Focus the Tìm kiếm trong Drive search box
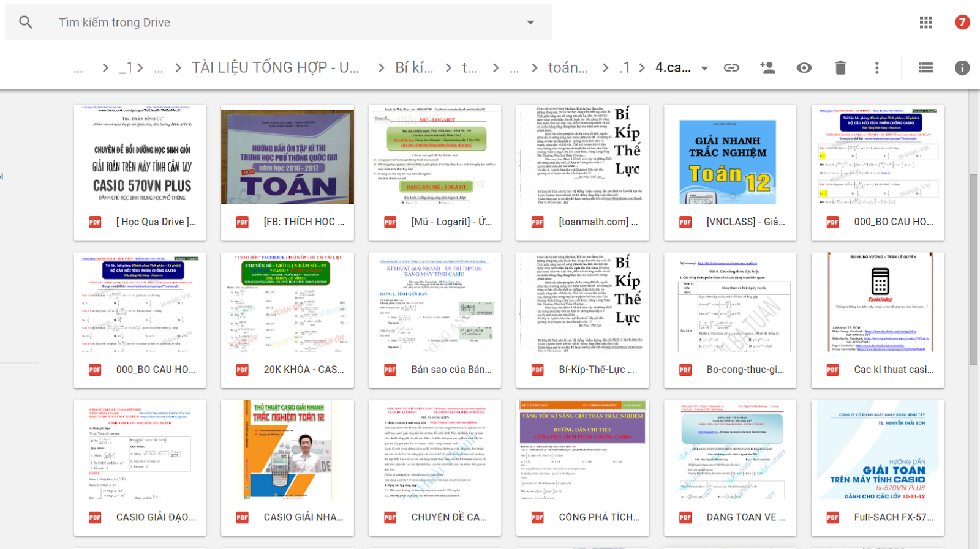Image resolution: width=980 pixels, height=549 pixels. tap(278, 23)
